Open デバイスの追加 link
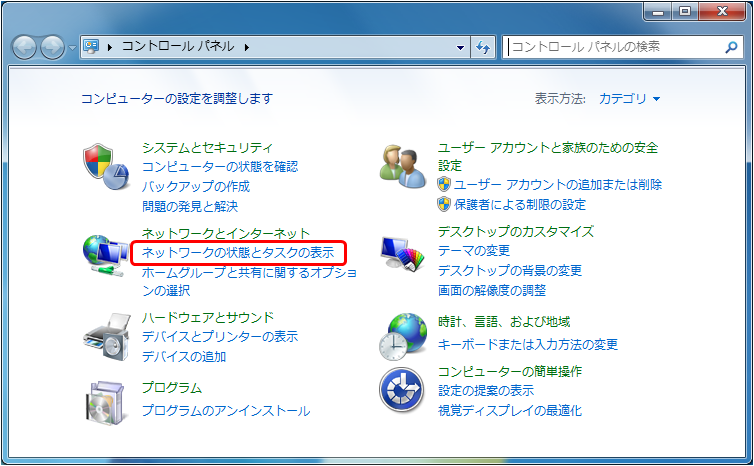 pos(184,356)
